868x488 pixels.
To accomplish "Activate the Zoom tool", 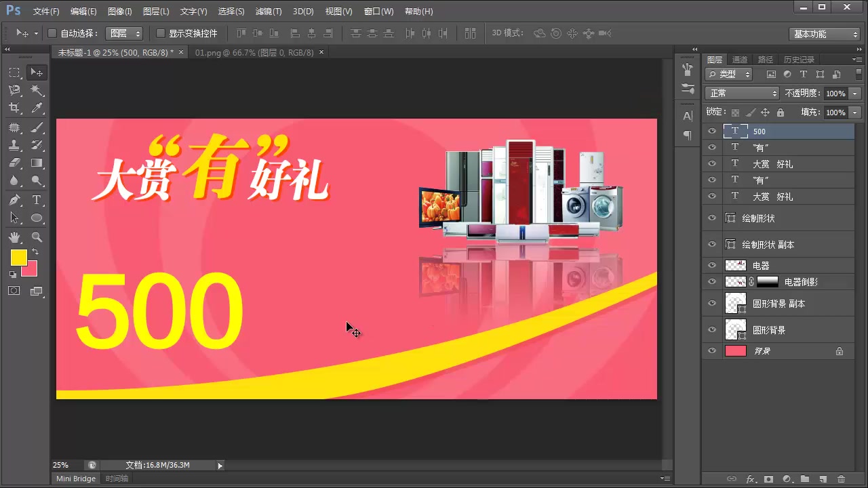I will (37, 237).
